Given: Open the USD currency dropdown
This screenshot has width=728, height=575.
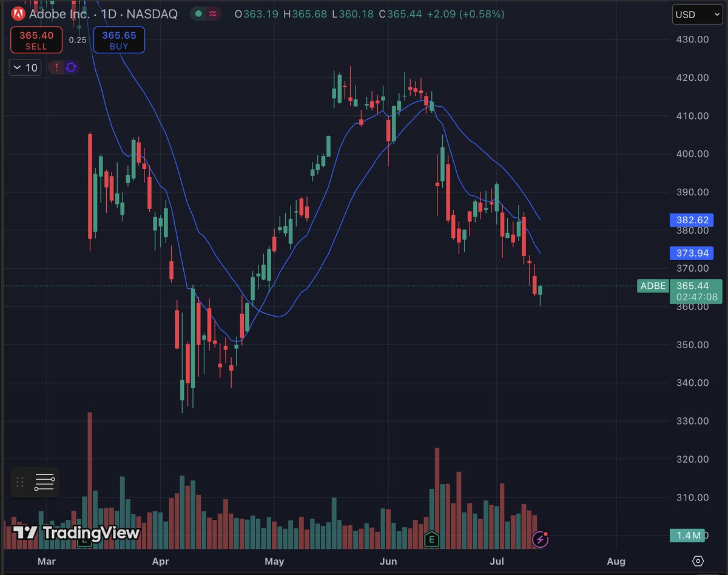Looking at the screenshot, I should 697,14.
